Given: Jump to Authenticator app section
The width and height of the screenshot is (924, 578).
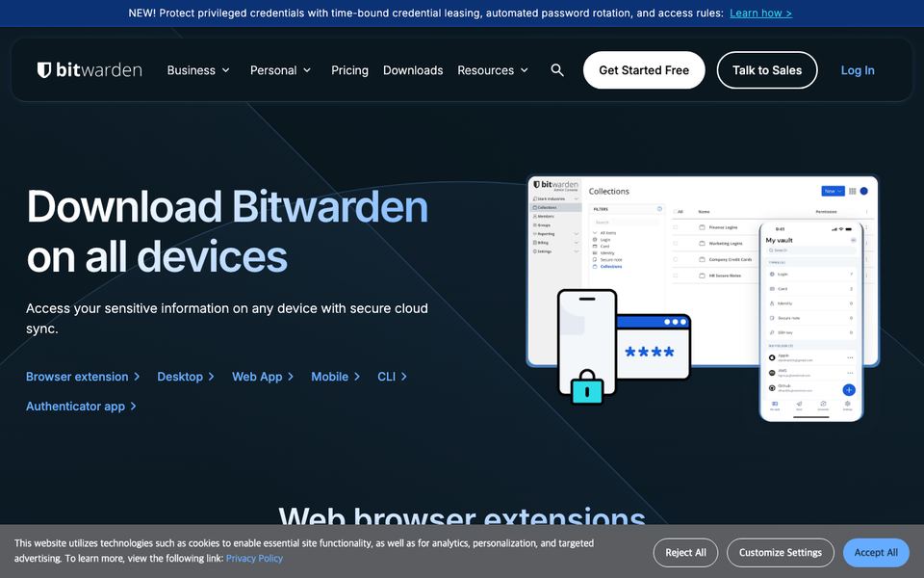Looking at the screenshot, I should (x=81, y=406).
